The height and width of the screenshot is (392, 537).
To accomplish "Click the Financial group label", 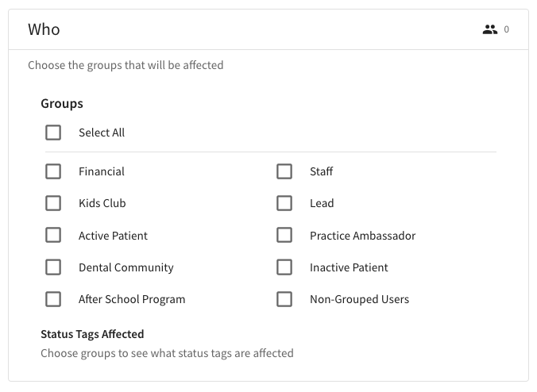I will (102, 171).
